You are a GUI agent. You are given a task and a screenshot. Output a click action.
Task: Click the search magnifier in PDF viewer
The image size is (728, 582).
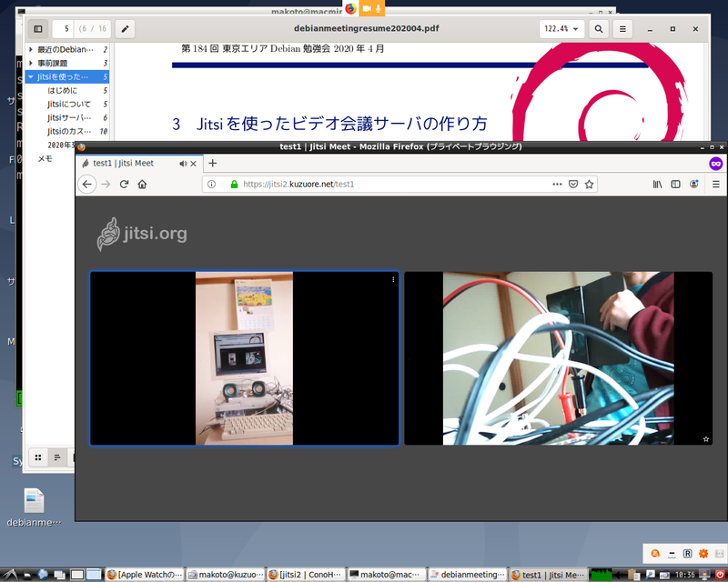pyautogui.click(x=599, y=29)
